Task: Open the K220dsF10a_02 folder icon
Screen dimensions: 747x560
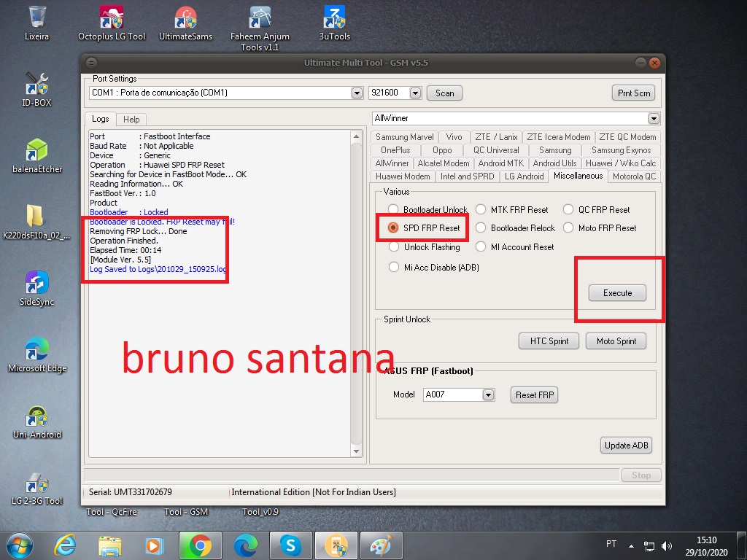Action: pos(36,222)
